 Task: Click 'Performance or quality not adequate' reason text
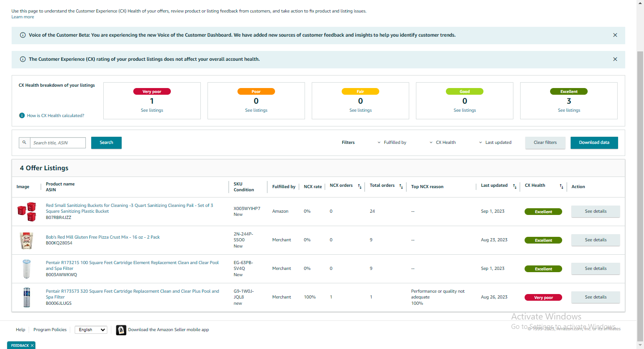pyautogui.click(x=438, y=294)
